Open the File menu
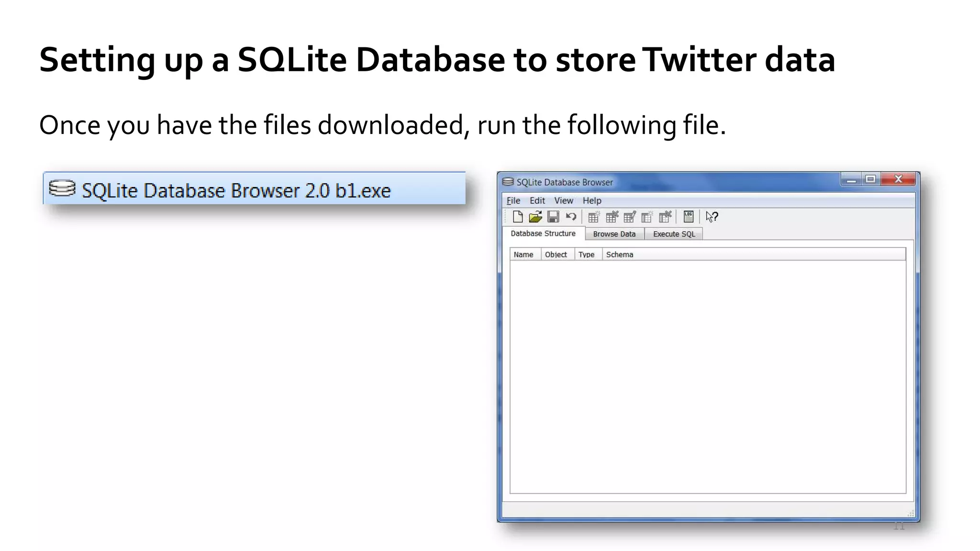Viewport: 980px width, 551px height. pos(513,201)
